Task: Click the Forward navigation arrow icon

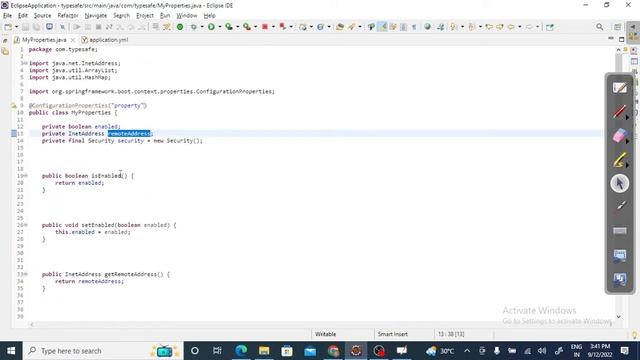Action: (x=529, y=27)
